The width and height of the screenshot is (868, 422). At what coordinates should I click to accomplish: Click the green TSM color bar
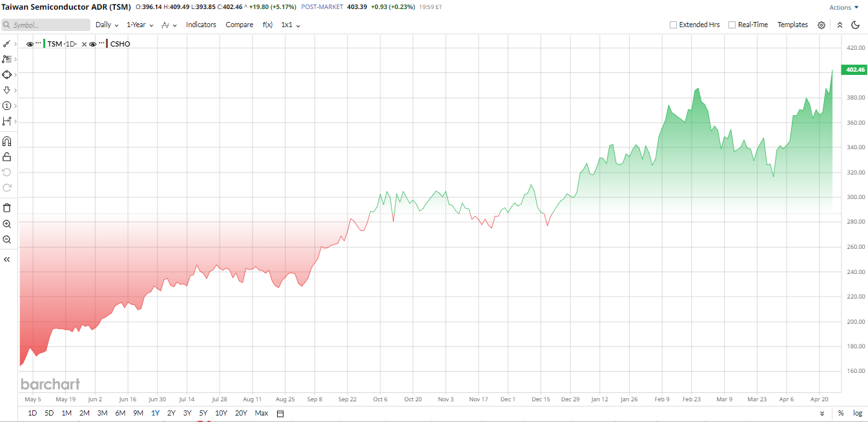coord(45,44)
